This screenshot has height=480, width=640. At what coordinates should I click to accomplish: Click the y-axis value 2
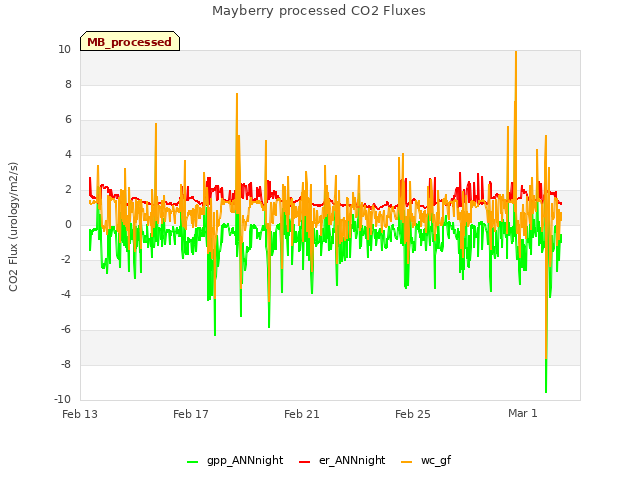[68, 190]
